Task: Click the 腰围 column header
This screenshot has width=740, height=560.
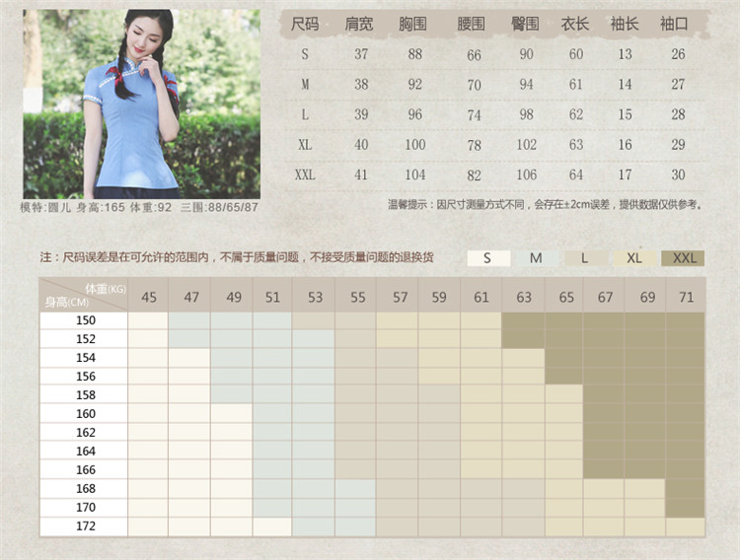Action: [472, 24]
